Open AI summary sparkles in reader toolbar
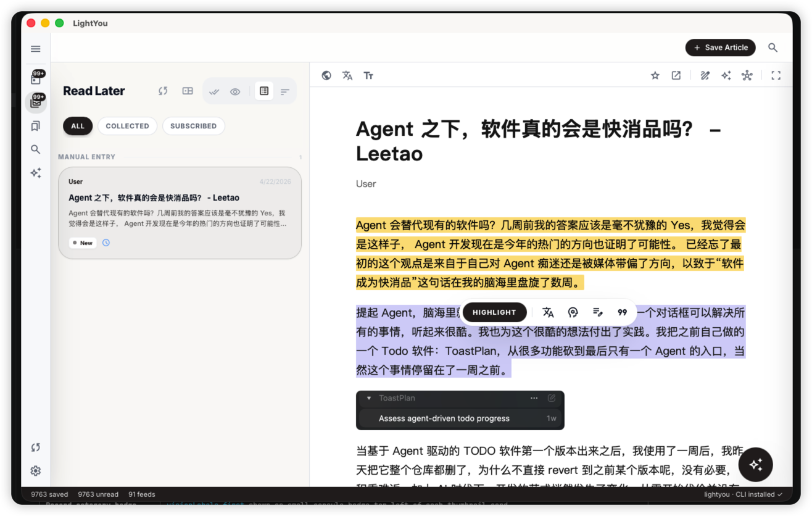 726,75
